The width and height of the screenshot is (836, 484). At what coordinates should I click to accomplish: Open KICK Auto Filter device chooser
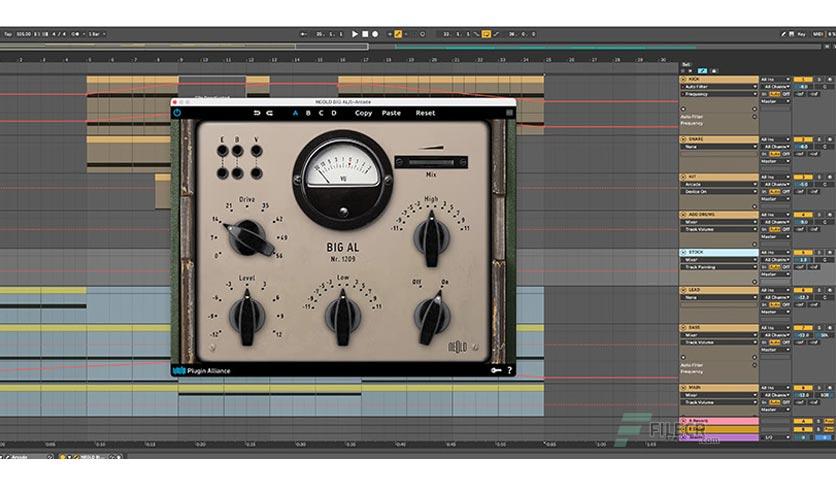pos(719,86)
